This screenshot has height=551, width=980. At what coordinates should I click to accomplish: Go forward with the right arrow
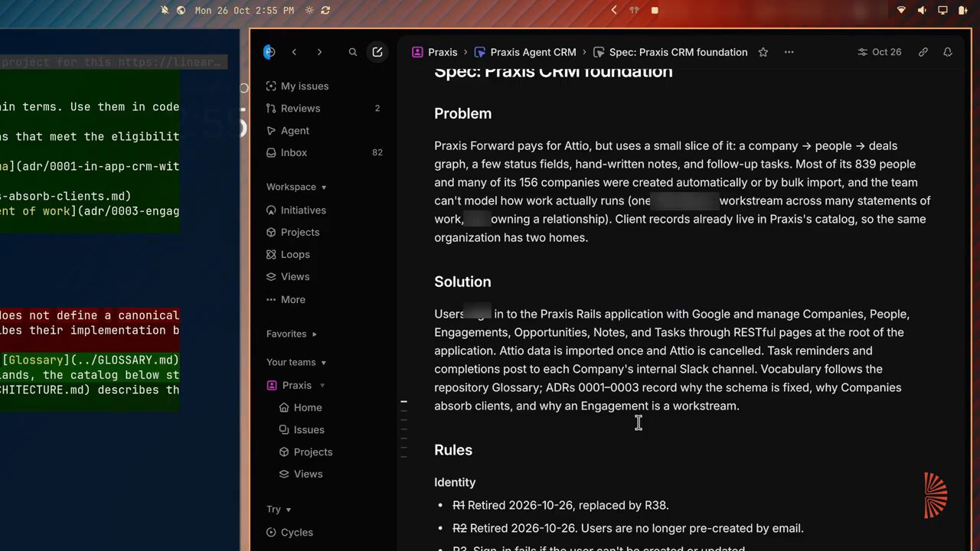pos(319,52)
